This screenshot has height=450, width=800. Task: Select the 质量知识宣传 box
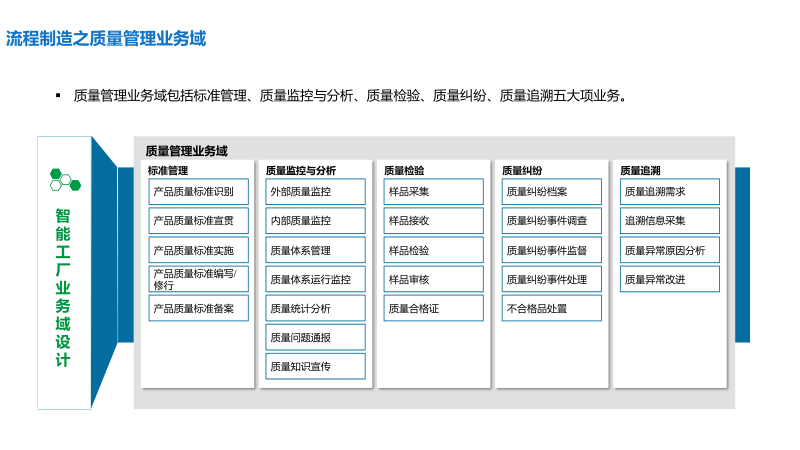pos(315,366)
